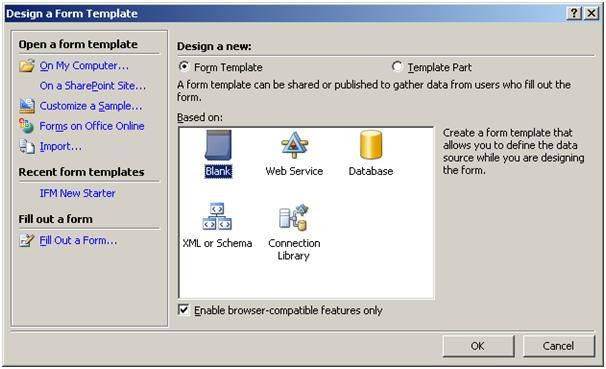Screen dimensions: 606x369
Task: Open the On My Computer link
Action: click(x=84, y=66)
